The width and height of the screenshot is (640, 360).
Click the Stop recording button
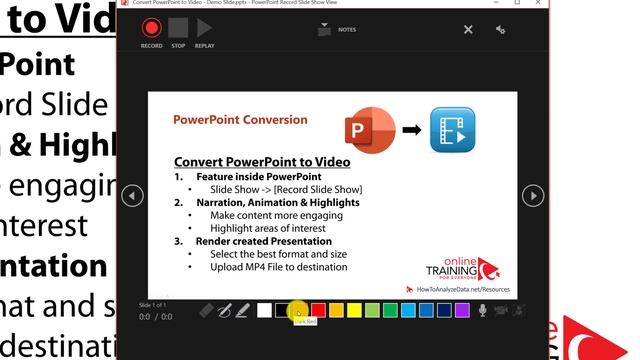[x=178, y=28]
